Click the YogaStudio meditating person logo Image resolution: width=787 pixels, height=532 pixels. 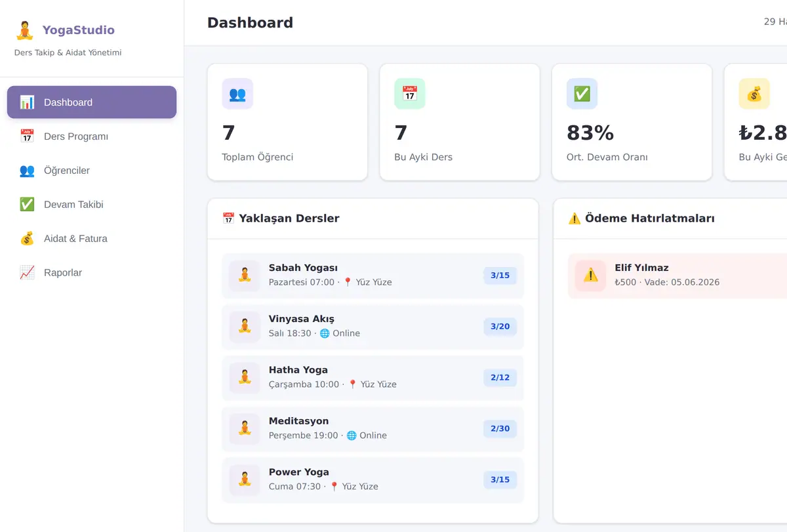click(24, 30)
